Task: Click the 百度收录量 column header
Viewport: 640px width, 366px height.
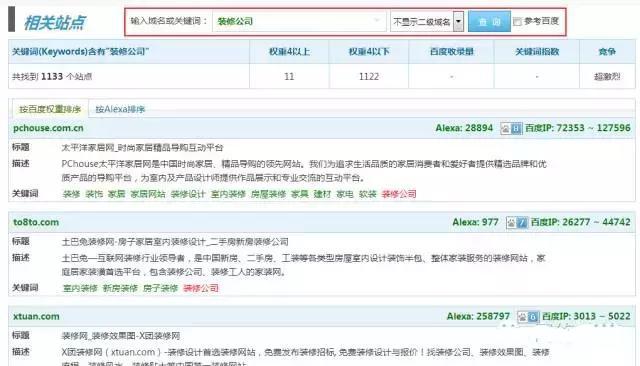Action: (x=451, y=52)
